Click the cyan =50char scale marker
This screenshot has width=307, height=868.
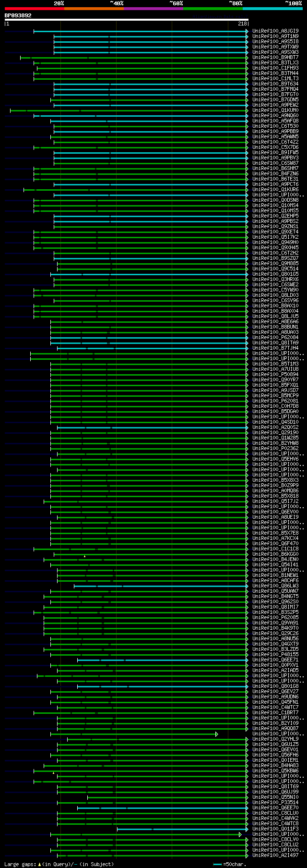[218, 864]
